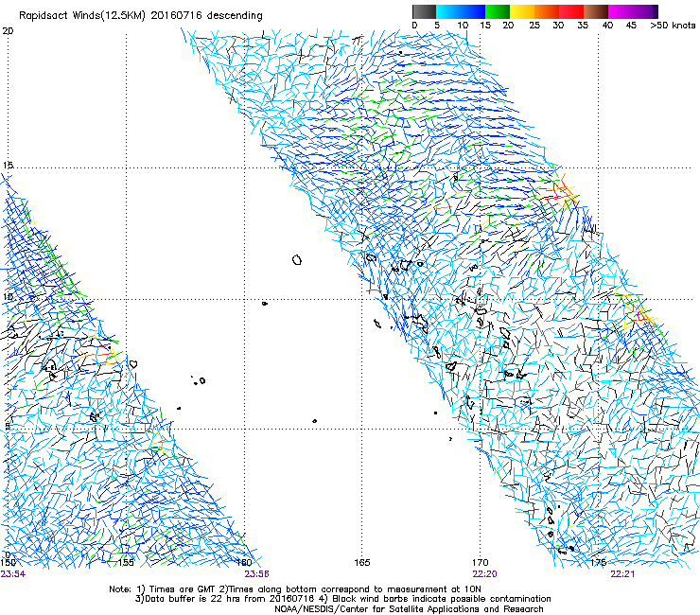The height and width of the screenshot is (615, 700).
Task: Click the magenta 40-45 knots legend swatch
Action: [621, 11]
